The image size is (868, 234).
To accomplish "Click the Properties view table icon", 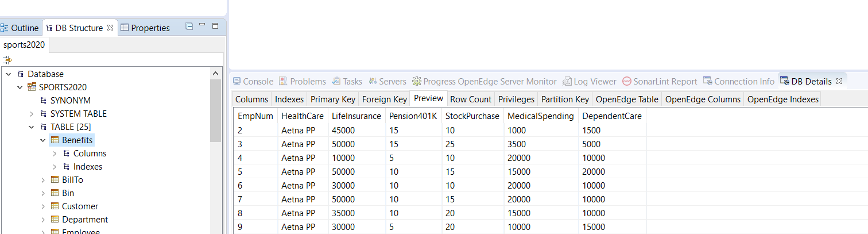I will click(125, 28).
